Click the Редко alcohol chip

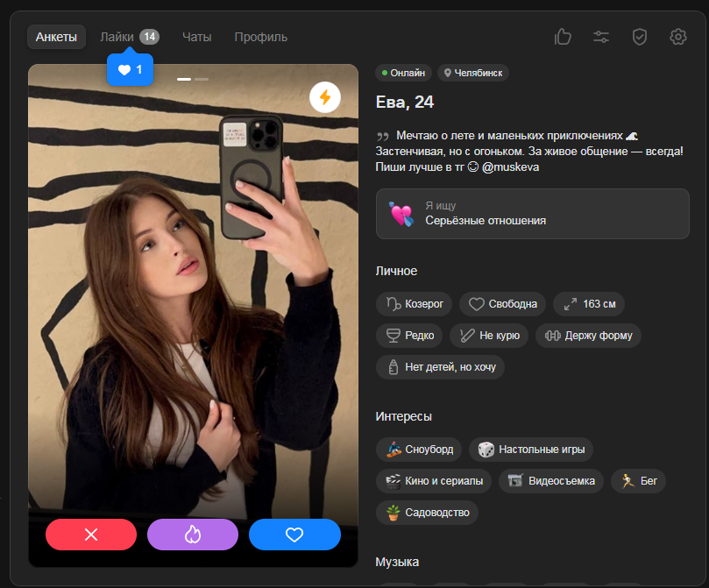tap(409, 336)
